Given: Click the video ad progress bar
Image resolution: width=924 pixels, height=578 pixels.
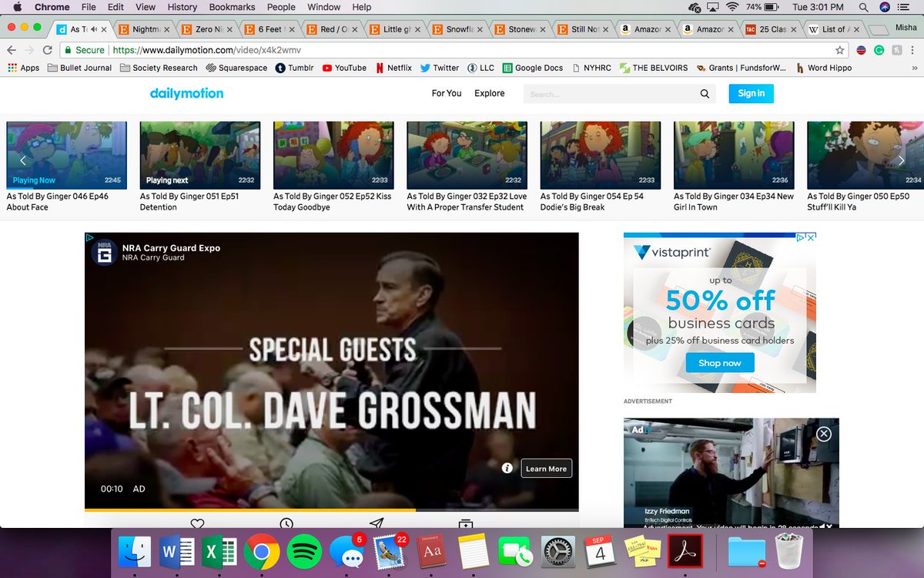Looking at the screenshot, I should click(331, 510).
